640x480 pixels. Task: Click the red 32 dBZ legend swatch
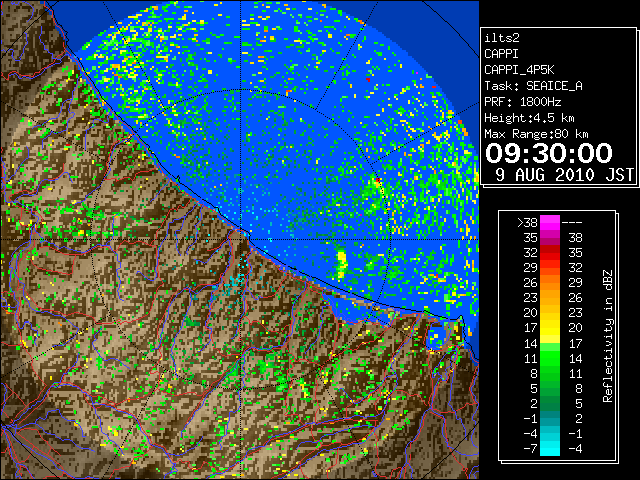550,253
